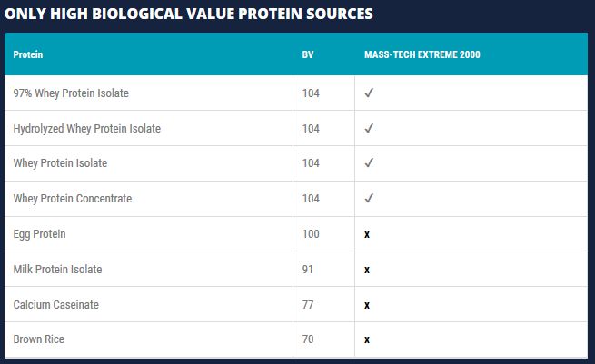The image size is (595, 364).
Task: Click the BV value 91 for Milk Protein
Action: coord(308,270)
